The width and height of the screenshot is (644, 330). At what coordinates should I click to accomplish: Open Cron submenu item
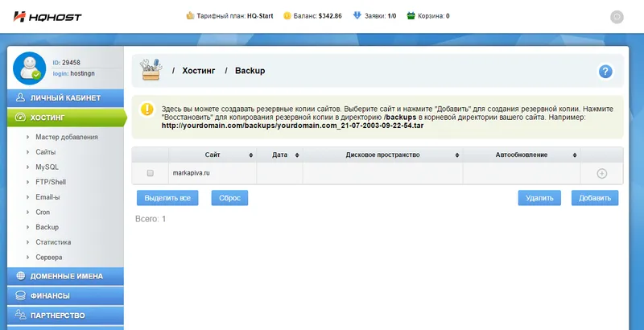[x=43, y=212]
